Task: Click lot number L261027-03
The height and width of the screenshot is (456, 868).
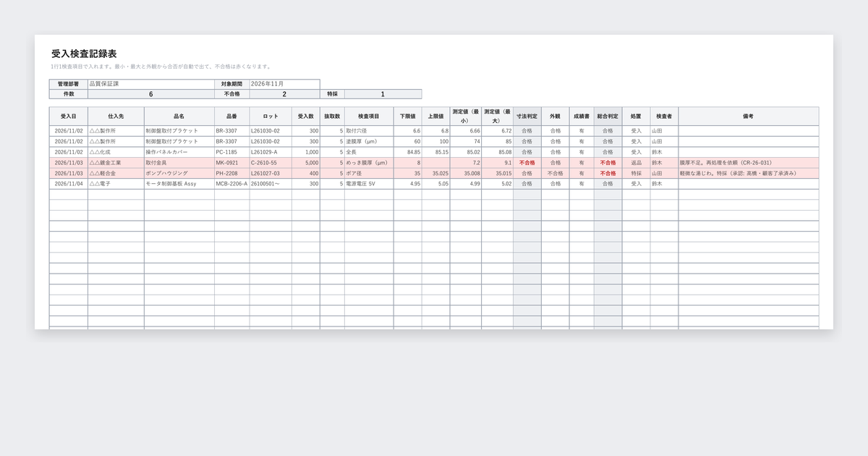Action: 271,174
